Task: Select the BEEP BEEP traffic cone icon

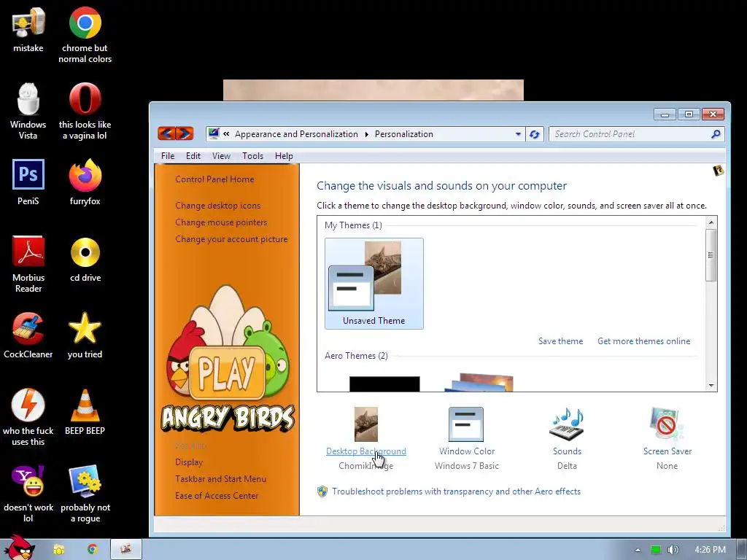Action: pos(85,412)
